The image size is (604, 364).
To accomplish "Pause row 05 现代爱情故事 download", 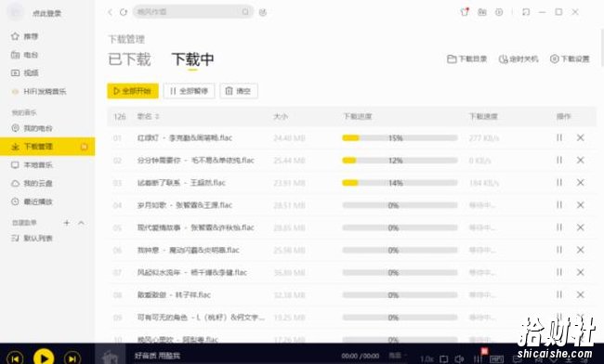I will tap(559, 227).
